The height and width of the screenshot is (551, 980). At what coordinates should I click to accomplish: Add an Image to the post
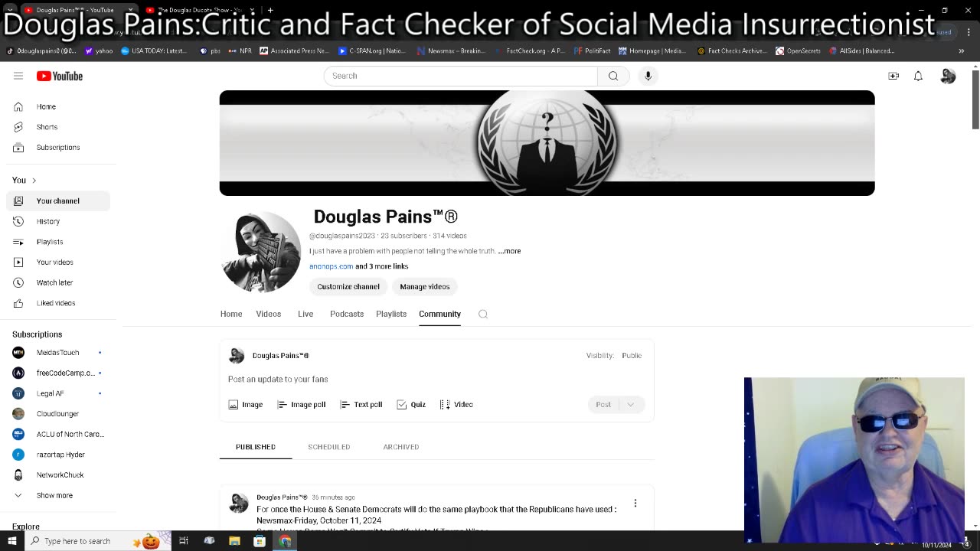246,404
